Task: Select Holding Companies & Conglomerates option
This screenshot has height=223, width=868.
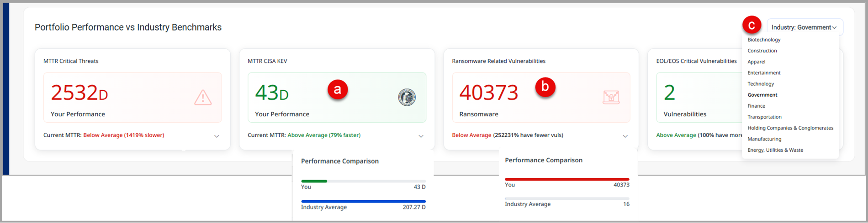Action: [x=790, y=128]
